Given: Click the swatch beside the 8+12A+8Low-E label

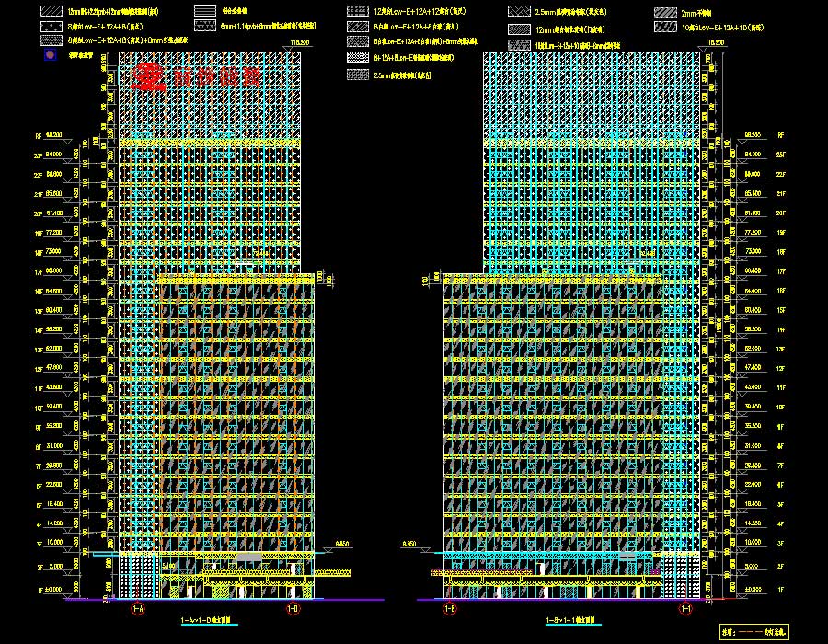Looking at the screenshot, I should (358, 56).
